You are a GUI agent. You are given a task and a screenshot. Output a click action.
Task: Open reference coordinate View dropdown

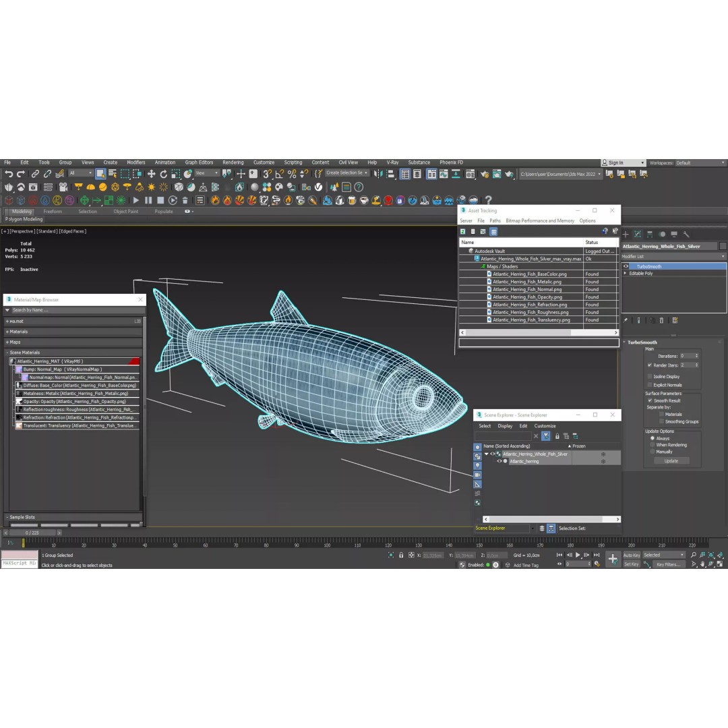(207, 173)
